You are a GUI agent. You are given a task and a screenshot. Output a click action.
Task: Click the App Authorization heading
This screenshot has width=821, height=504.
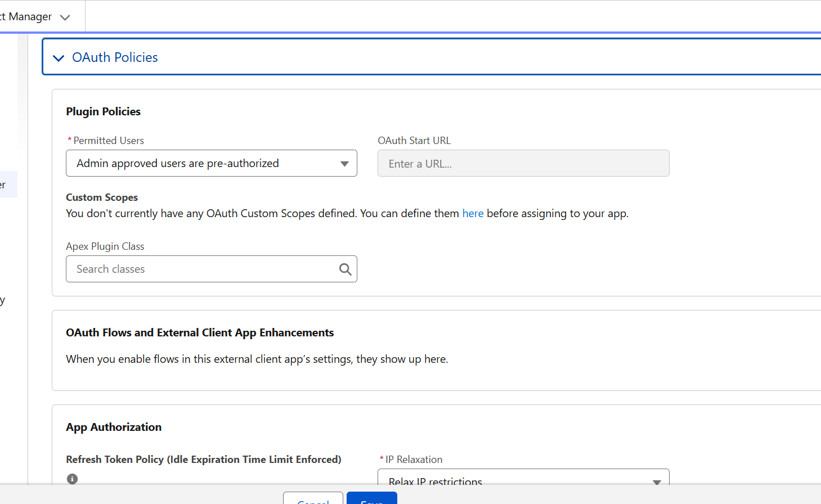point(114,427)
